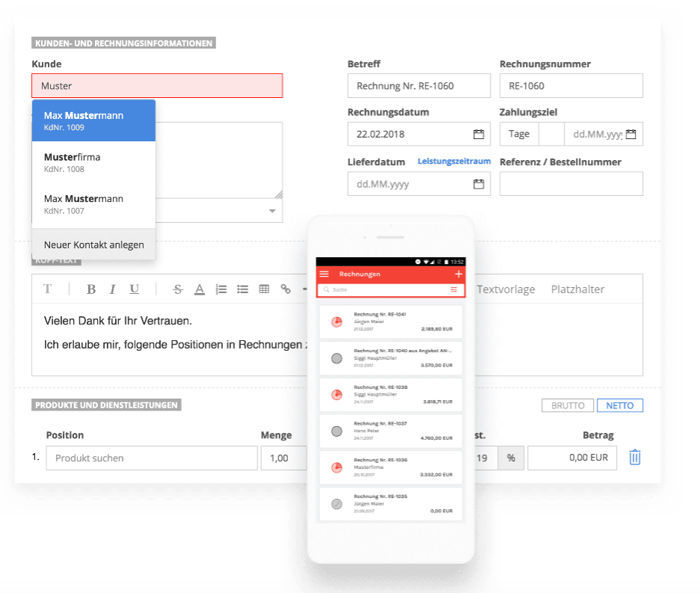The image size is (700, 593).
Task: Toggle bold formatting in Kopf-Text editor
Action: [91, 289]
